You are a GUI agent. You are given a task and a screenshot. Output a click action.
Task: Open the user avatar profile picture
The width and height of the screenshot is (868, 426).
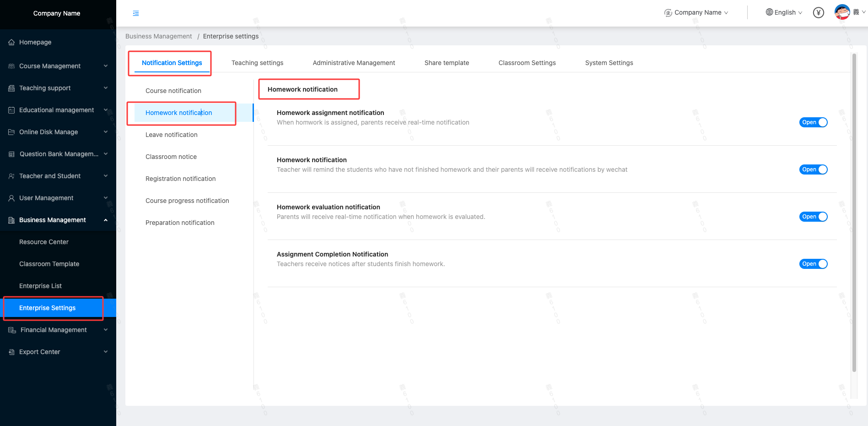842,12
